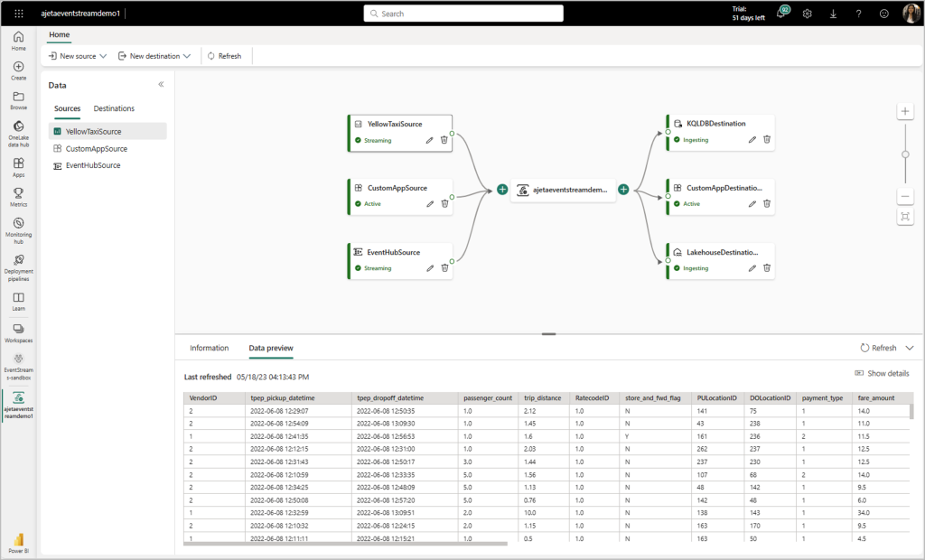Open the OneLake data hub

18,130
